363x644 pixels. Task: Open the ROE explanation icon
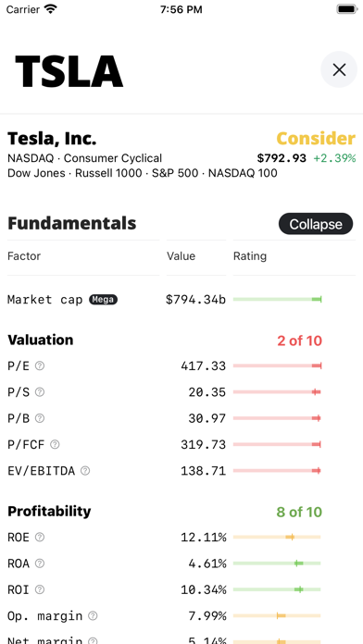pos(40,537)
